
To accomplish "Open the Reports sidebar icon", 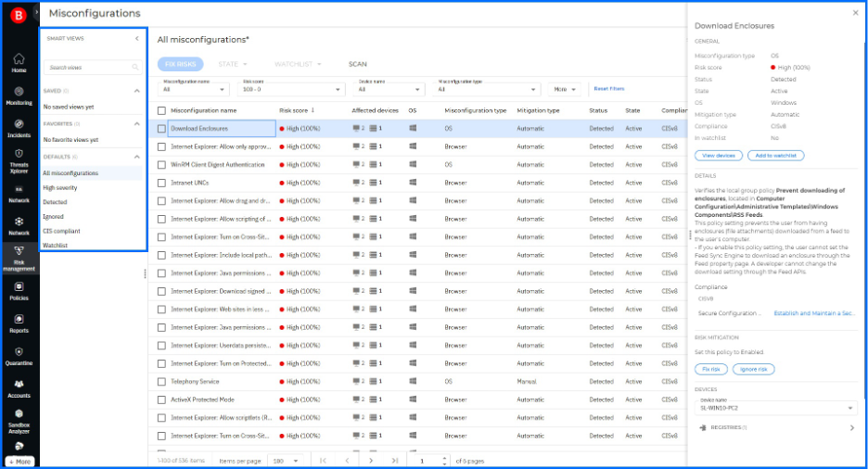I will (x=19, y=323).
